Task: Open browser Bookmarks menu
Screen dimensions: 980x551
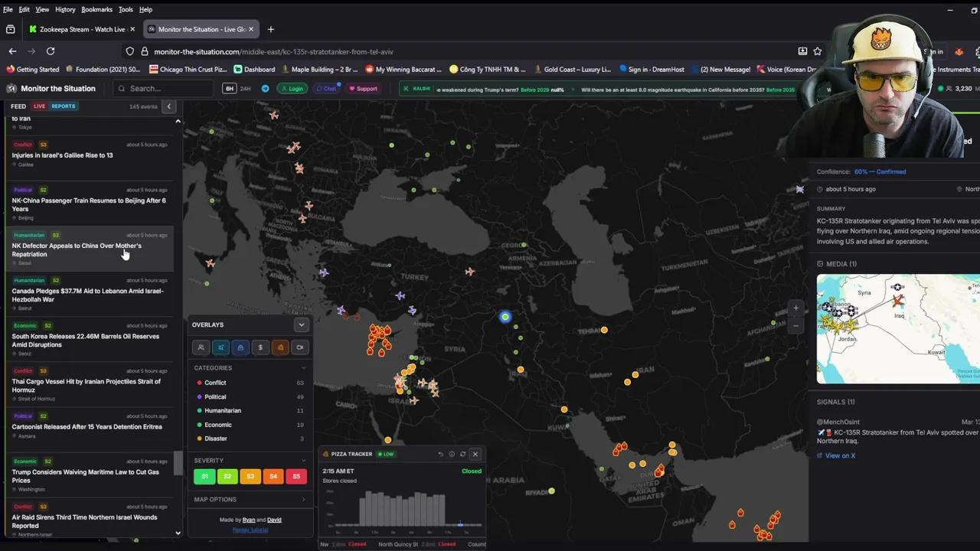Action: [x=96, y=9]
